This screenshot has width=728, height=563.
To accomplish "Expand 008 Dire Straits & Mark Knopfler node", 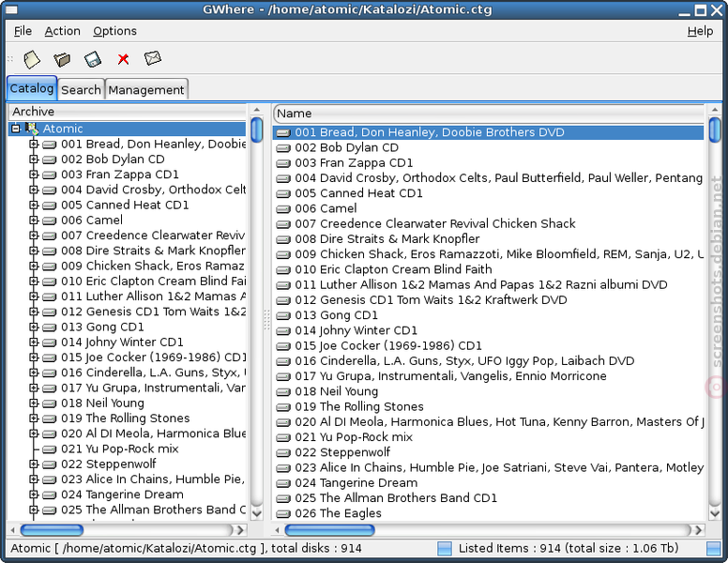I will 34,251.
